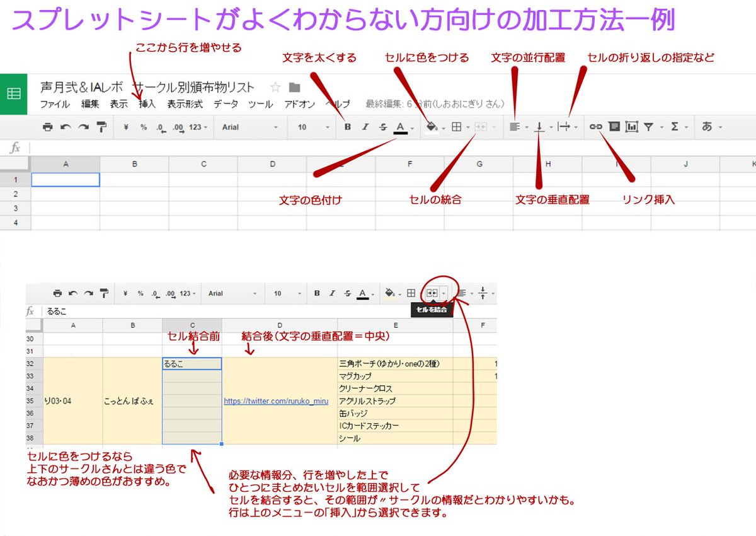Screen dimensions: 756x536
Task: Click Undo arrow in blank sheet's toolbar
Action: click(66, 127)
